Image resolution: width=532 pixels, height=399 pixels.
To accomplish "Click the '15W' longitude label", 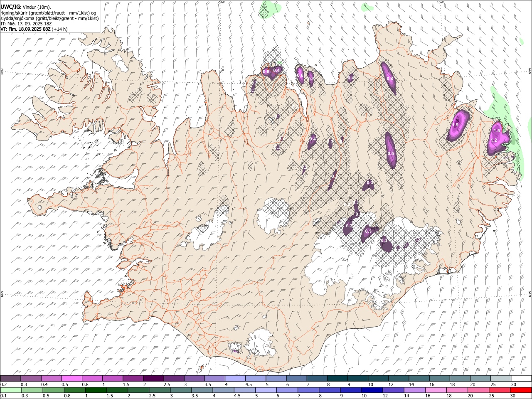I will tap(440, 2).
